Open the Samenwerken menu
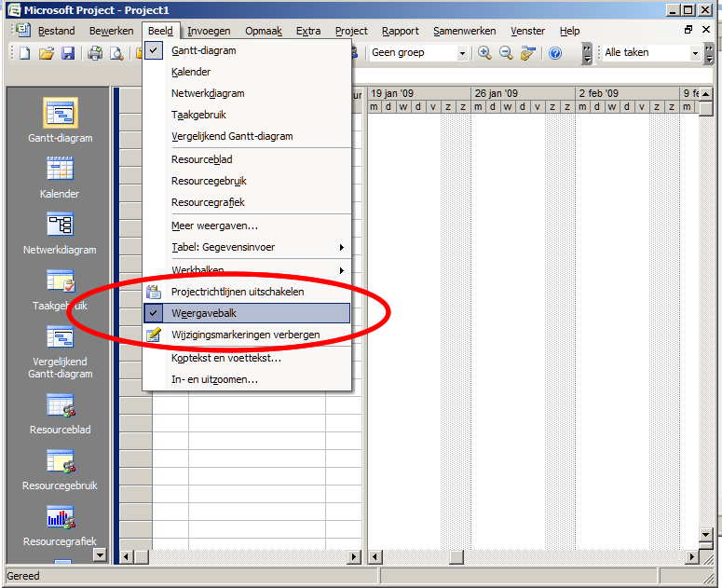The image size is (722, 588). (464, 31)
